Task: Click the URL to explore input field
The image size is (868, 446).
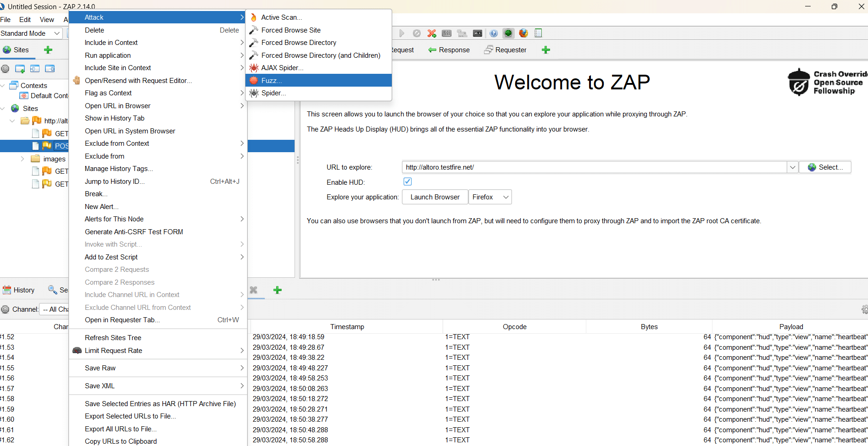Action: (595, 167)
